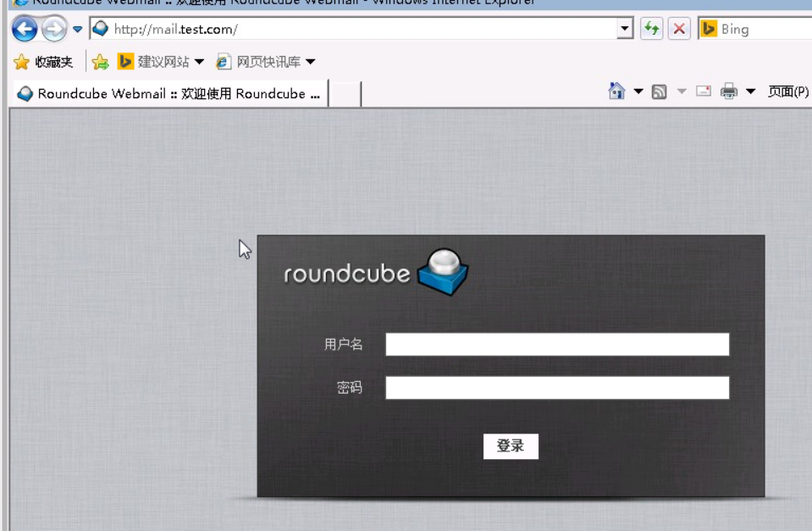Click the roundcube logo
Viewport: 812px width, 531px height.
pos(376,273)
